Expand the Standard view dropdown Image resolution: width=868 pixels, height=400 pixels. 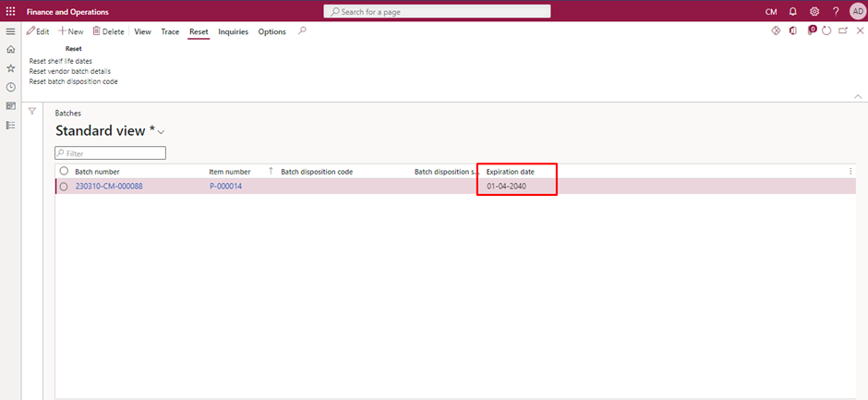pos(162,132)
